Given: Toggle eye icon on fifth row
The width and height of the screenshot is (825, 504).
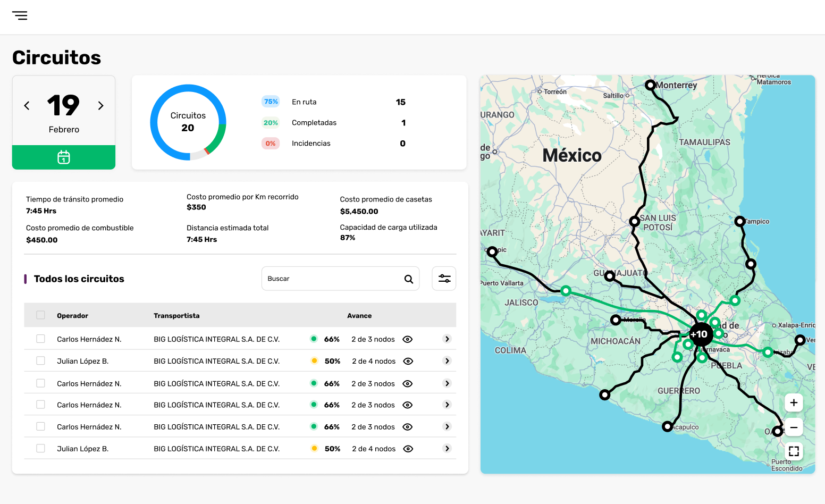Looking at the screenshot, I should pos(408,427).
